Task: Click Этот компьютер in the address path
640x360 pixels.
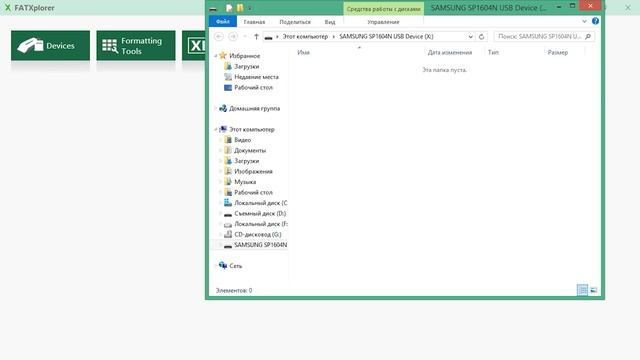Action: (305, 36)
